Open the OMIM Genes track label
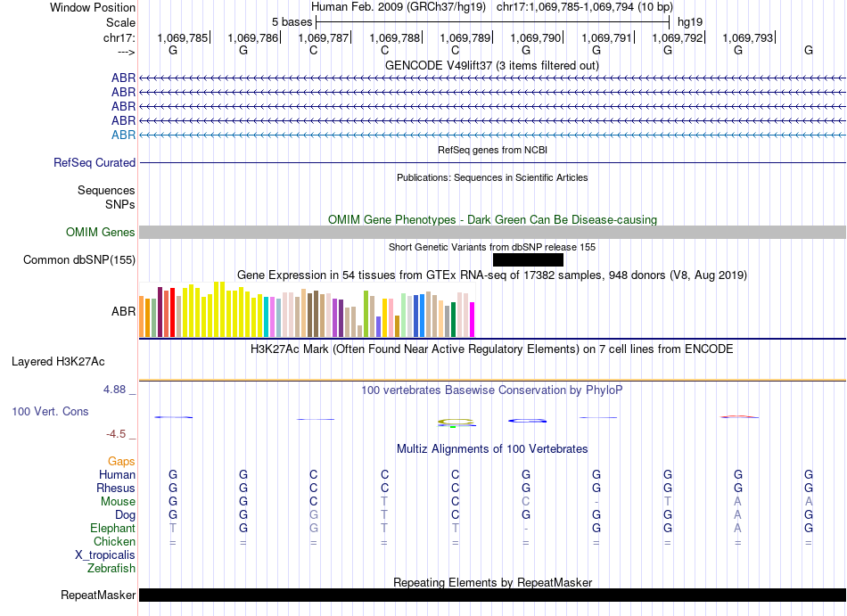This screenshot has height=616, width=847. point(101,232)
